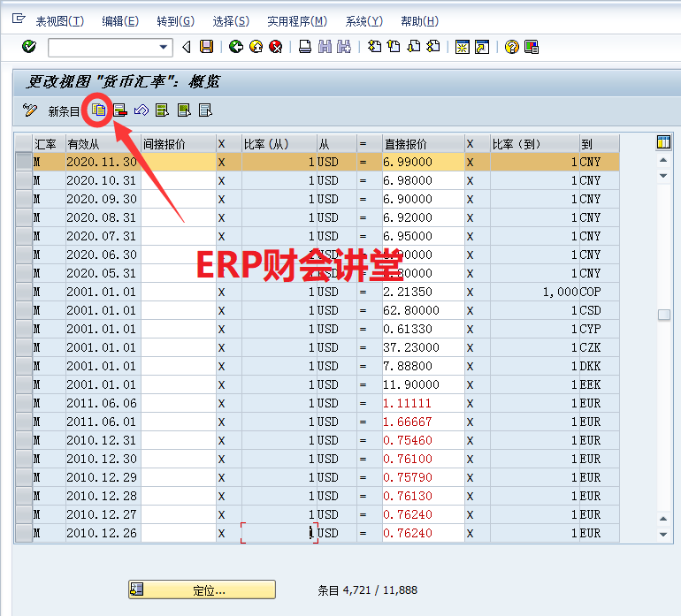Screen dimensions: 681x616
Task: Open the 实用程序(M) menu
Action: tap(296, 21)
